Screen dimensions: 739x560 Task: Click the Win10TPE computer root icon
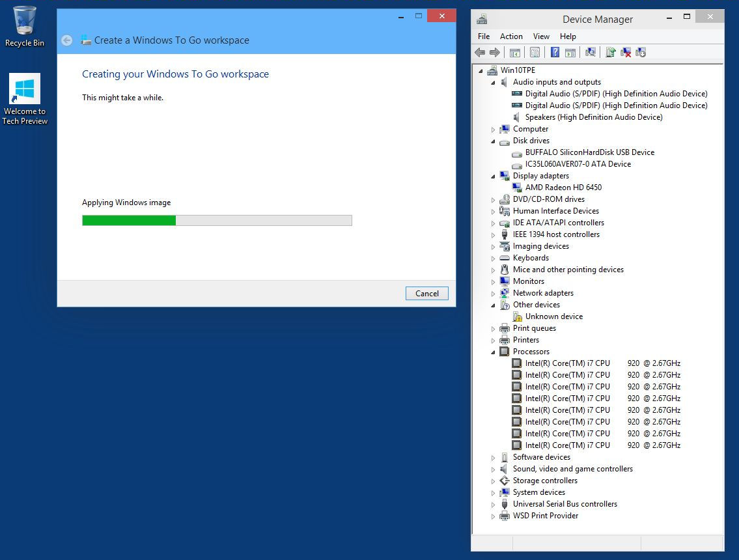492,70
